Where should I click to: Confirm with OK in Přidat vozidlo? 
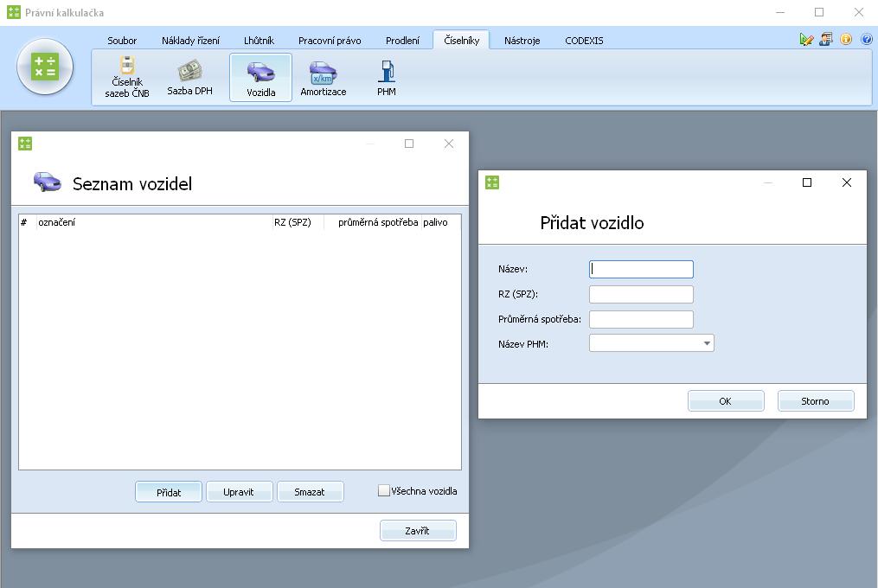[726, 401]
